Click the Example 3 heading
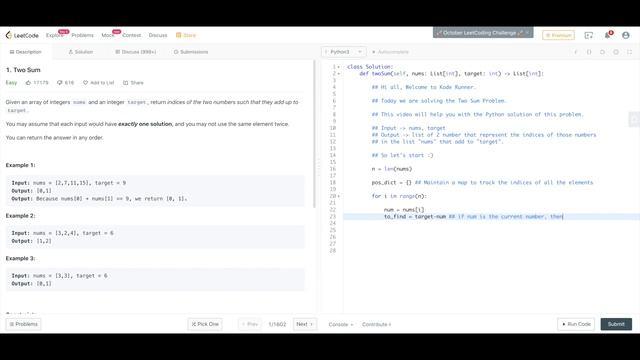 click(x=20, y=259)
